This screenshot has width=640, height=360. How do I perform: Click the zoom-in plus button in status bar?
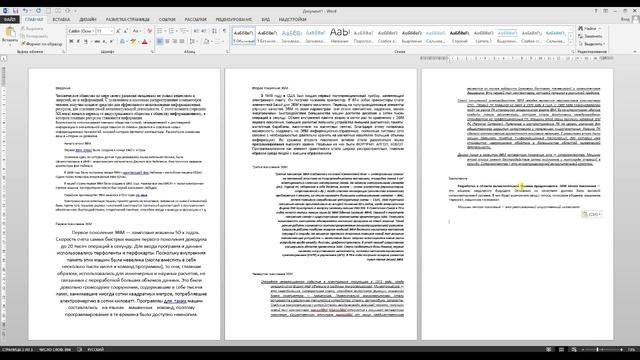tap(621, 350)
